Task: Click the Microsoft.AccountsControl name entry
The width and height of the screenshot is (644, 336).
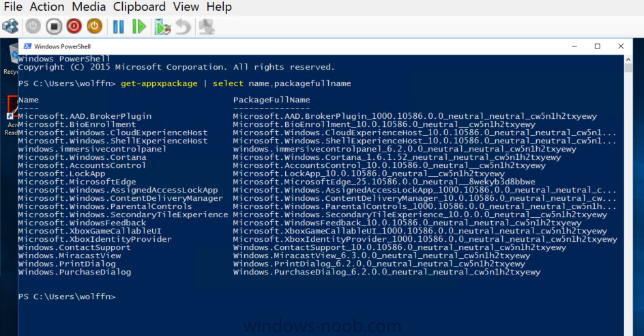Action: tap(82, 165)
